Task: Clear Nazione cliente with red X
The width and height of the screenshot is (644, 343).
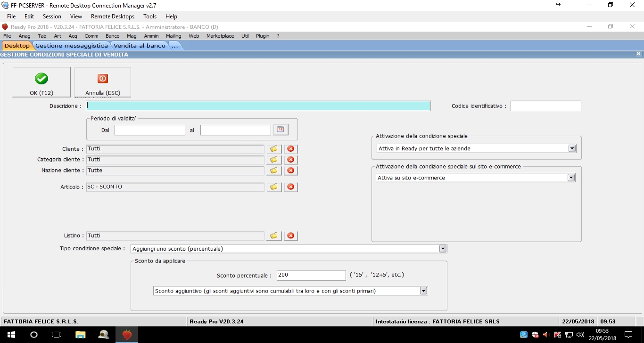Action: [x=291, y=171]
